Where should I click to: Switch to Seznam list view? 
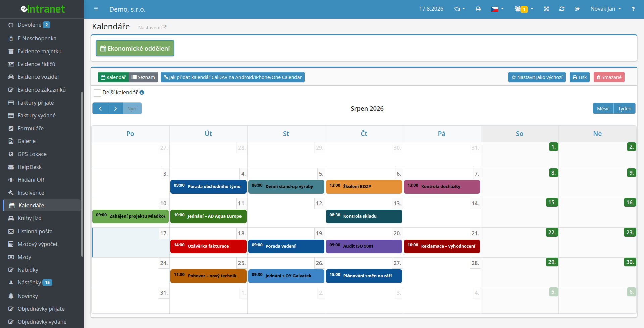tap(143, 77)
